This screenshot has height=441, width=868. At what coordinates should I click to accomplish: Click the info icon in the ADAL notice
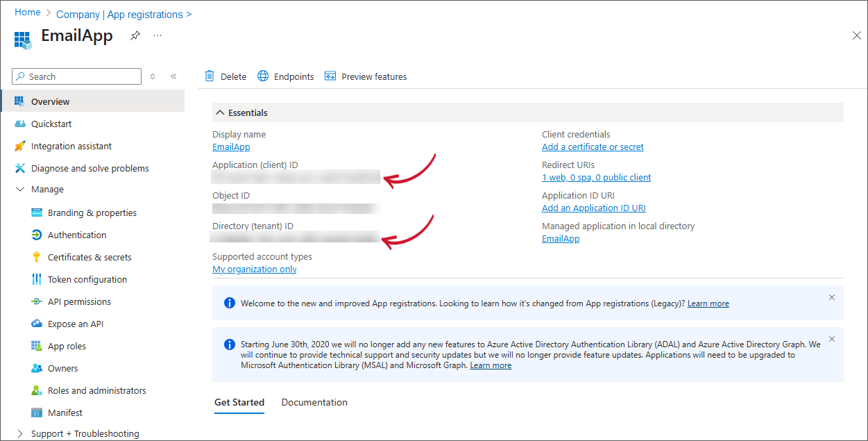point(230,344)
